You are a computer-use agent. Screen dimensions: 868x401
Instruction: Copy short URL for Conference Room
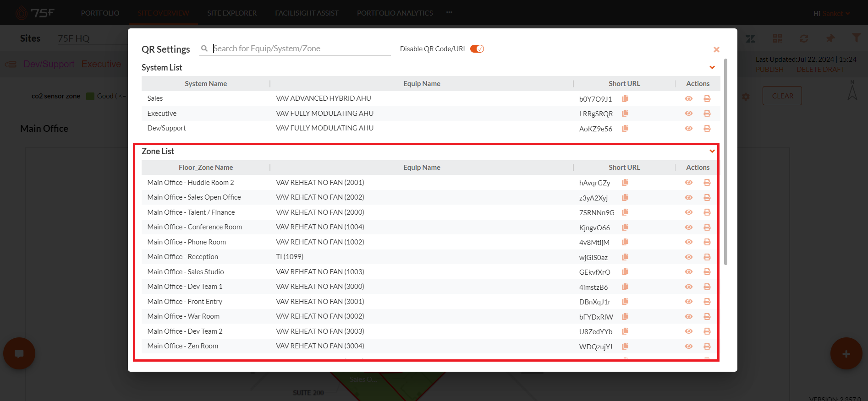click(x=625, y=227)
